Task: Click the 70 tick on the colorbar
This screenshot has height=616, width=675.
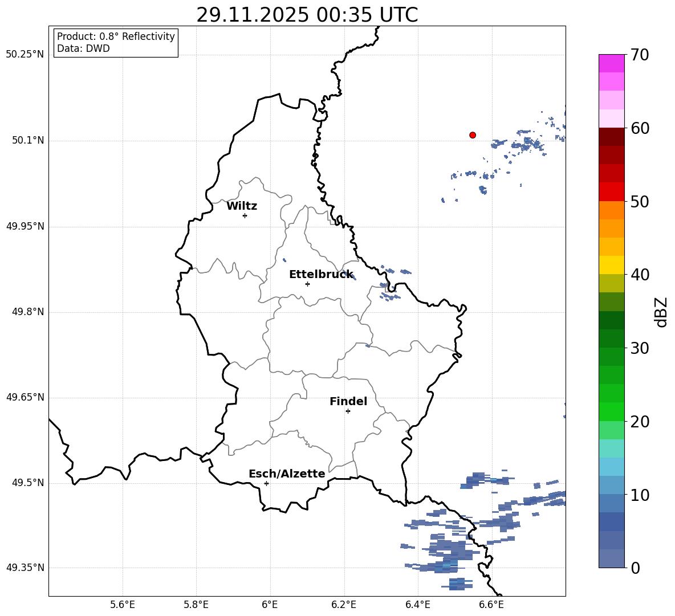Action: click(x=640, y=55)
